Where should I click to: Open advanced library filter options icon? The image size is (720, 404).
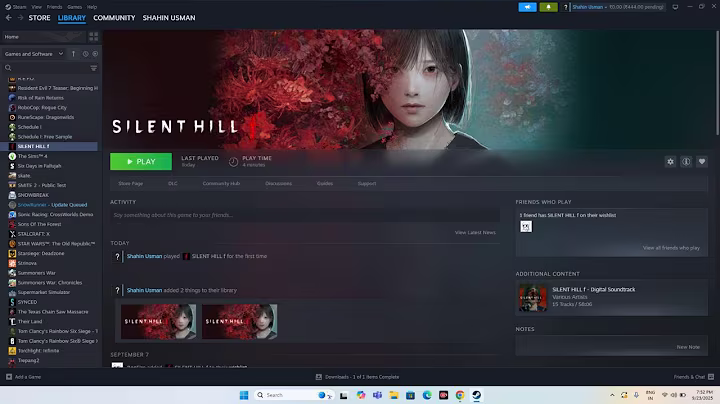click(94, 68)
